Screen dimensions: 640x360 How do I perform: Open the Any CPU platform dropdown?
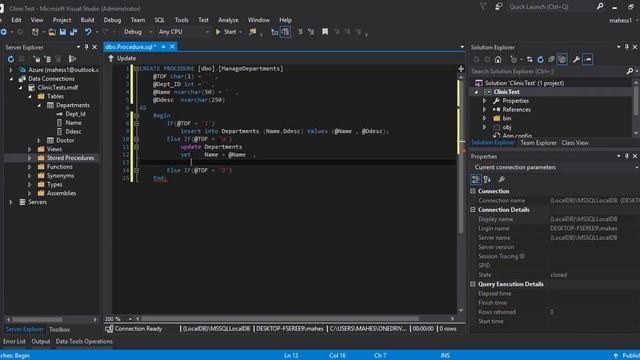point(184,32)
